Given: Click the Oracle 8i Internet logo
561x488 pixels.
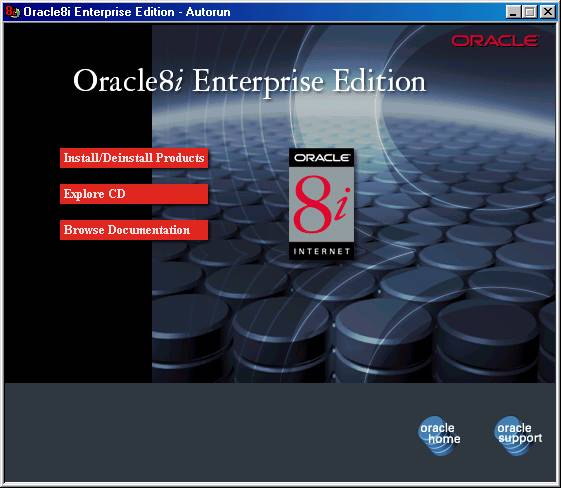Looking at the screenshot, I should point(321,204).
